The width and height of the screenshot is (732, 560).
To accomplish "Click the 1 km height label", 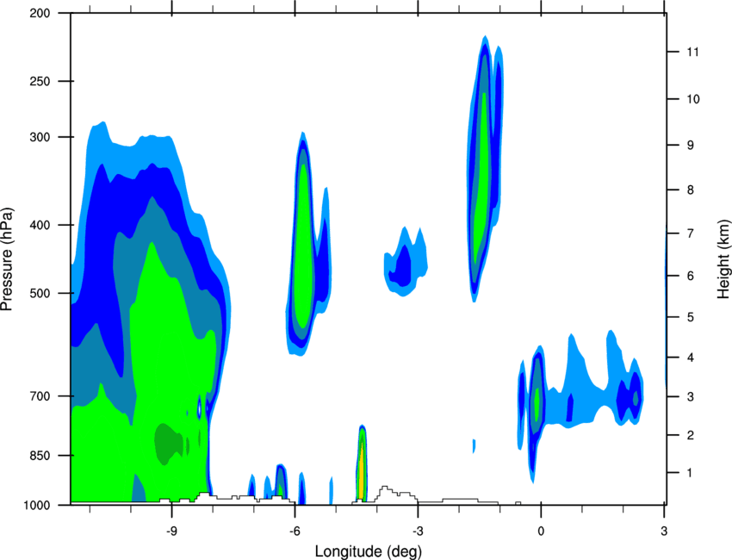I will (690, 473).
